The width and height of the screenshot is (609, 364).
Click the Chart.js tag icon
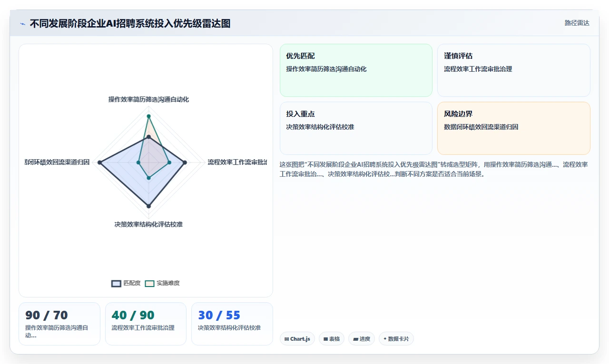(286, 339)
